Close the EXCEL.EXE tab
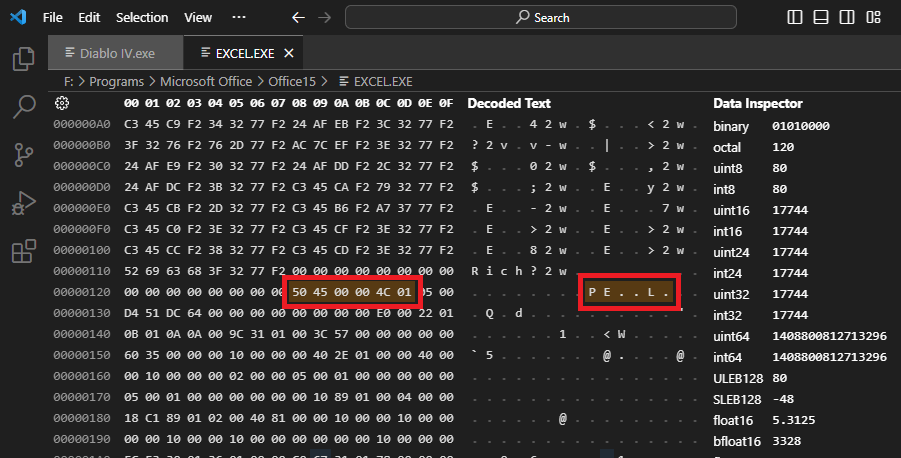Screen dimensions: 901x458 click(x=289, y=53)
